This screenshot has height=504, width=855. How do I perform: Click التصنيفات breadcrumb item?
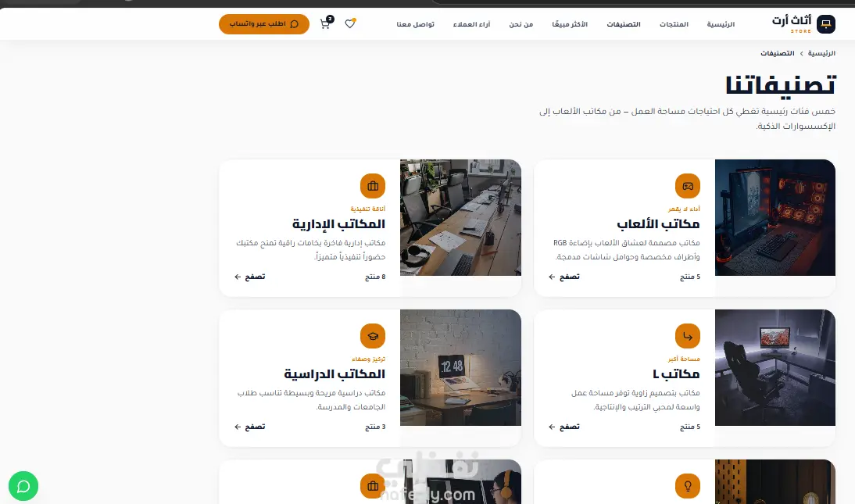[x=778, y=53]
